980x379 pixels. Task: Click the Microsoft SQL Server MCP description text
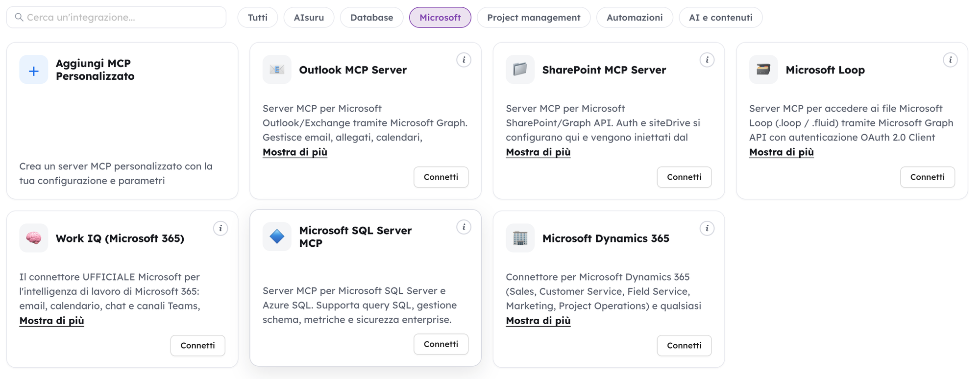point(360,305)
